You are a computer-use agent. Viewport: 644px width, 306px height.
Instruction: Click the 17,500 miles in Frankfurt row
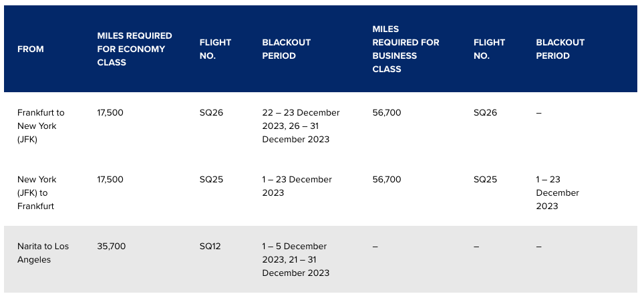coord(110,112)
